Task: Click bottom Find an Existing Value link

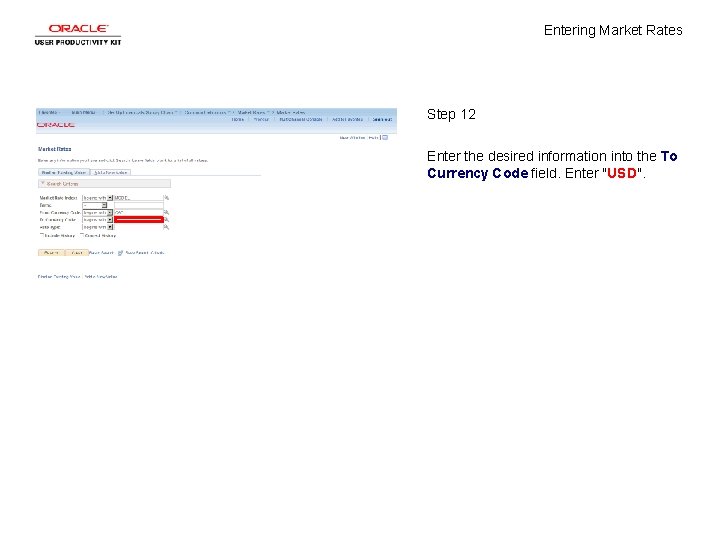Action: (x=59, y=277)
